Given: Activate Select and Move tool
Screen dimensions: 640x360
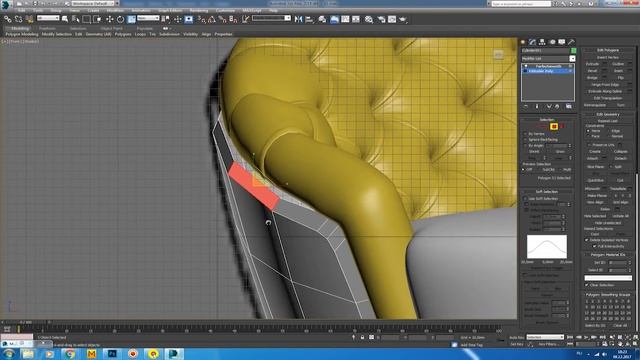Looking at the screenshot, I should click(110, 19).
